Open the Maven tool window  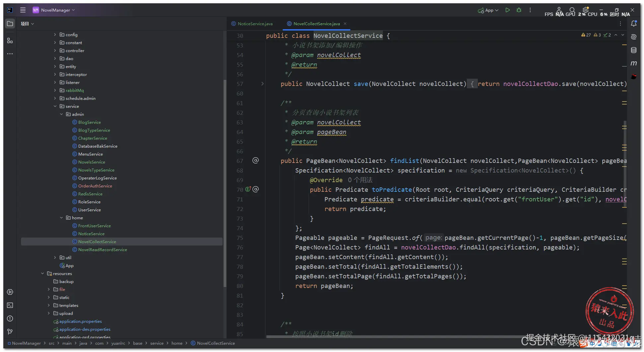634,63
